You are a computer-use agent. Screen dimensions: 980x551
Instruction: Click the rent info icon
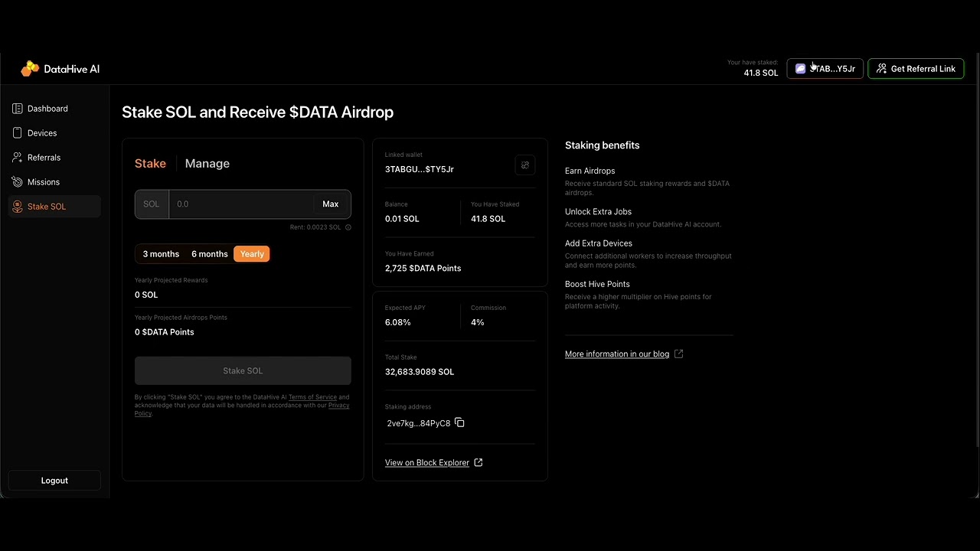(x=348, y=227)
